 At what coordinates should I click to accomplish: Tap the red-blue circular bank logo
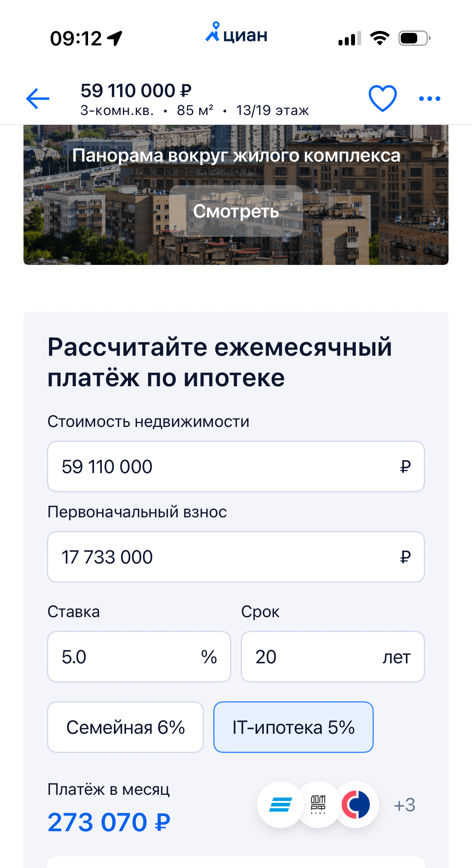tap(356, 805)
